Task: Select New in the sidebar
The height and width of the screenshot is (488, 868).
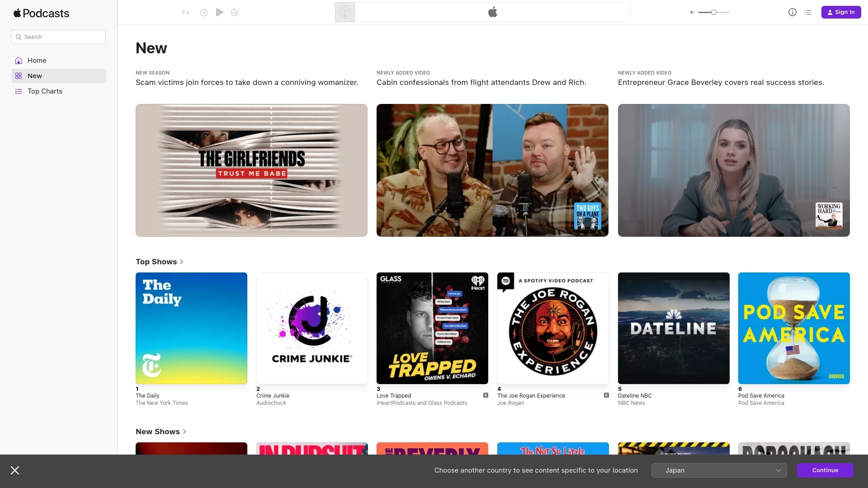Action: (59, 76)
